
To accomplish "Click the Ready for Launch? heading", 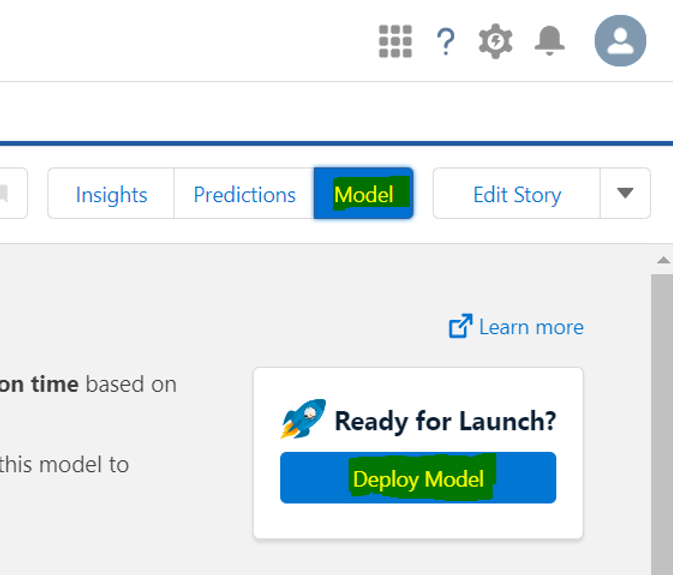I will pos(445,421).
